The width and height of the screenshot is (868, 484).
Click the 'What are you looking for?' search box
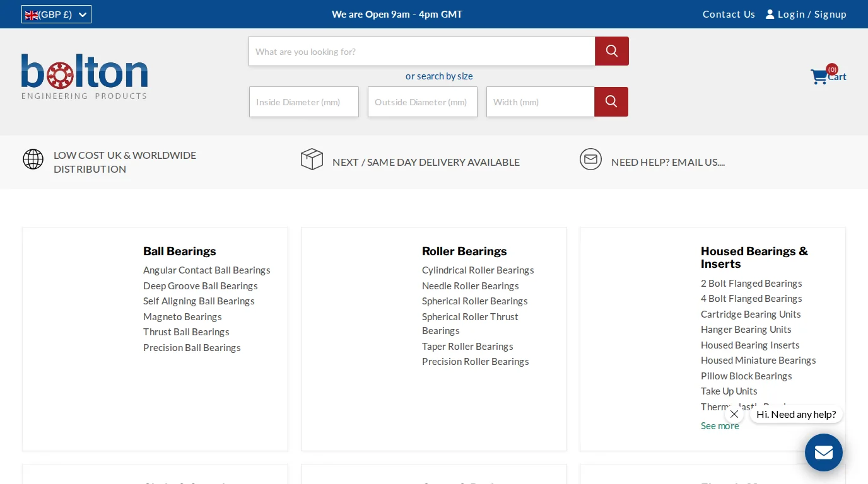(421, 51)
